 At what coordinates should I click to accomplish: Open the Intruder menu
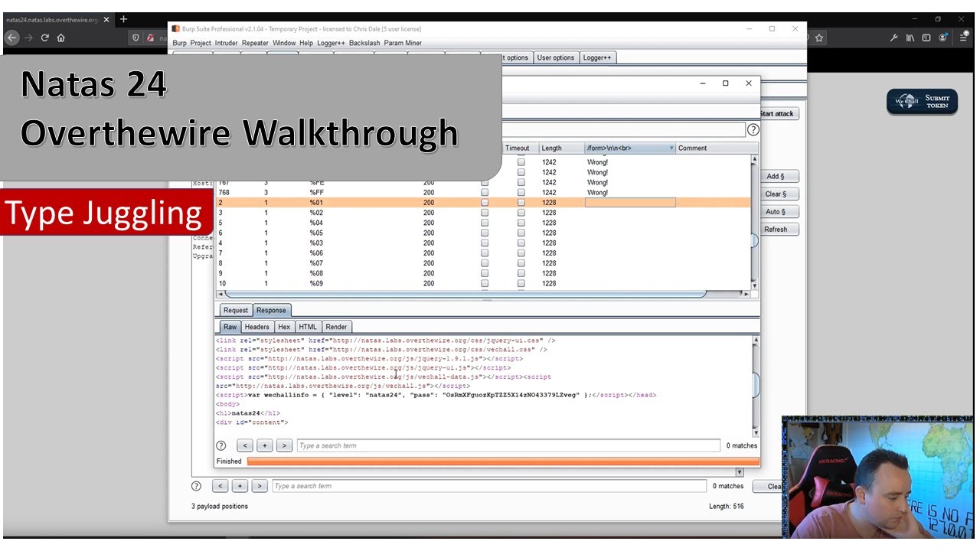tap(227, 43)
